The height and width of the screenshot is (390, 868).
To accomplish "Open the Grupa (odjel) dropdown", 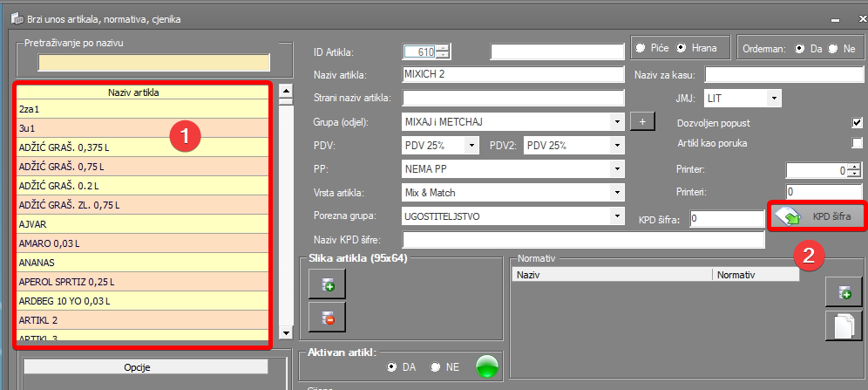I will 617,122.
